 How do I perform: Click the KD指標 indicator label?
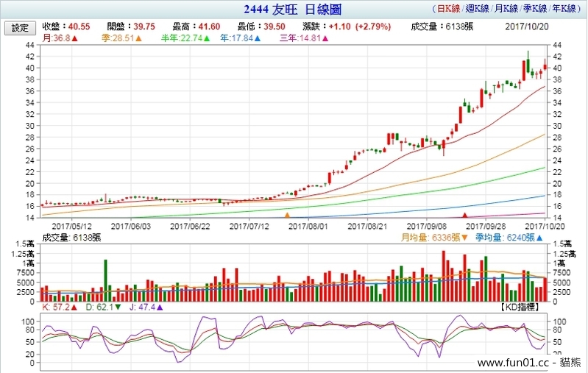pos(523,308)
